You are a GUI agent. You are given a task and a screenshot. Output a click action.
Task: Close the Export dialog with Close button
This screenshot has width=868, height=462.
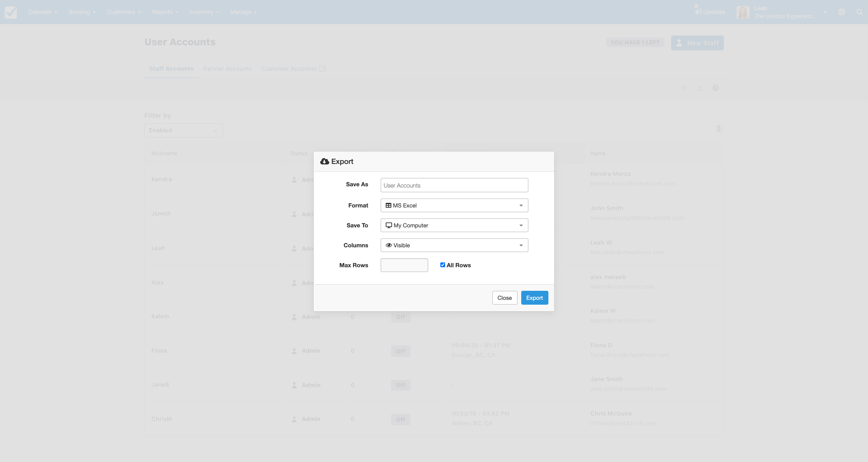504,298
